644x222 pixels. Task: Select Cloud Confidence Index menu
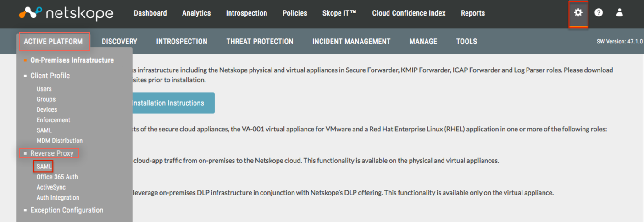pos(409,13)
